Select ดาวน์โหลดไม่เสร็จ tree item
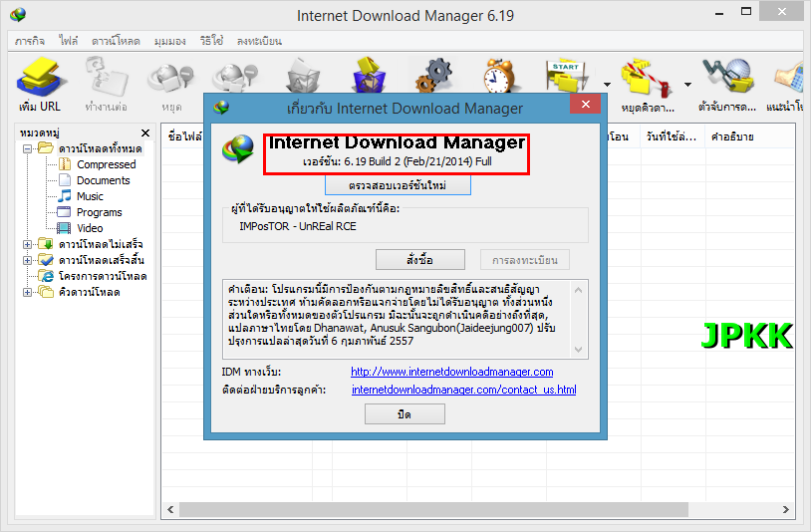Viewport: 811px width, 532px height. (101, 244)
